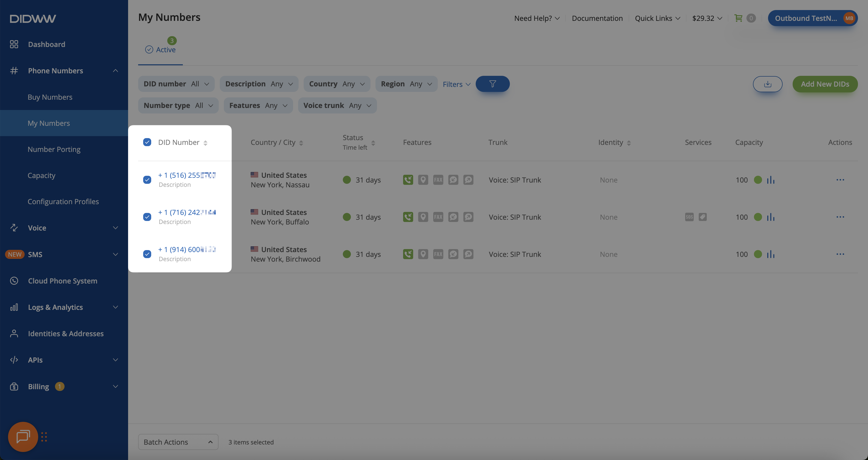Viewport: 868px width, 460px height.
Task: Open the +1 (716) 242 number link
Action: pos(187,212)
